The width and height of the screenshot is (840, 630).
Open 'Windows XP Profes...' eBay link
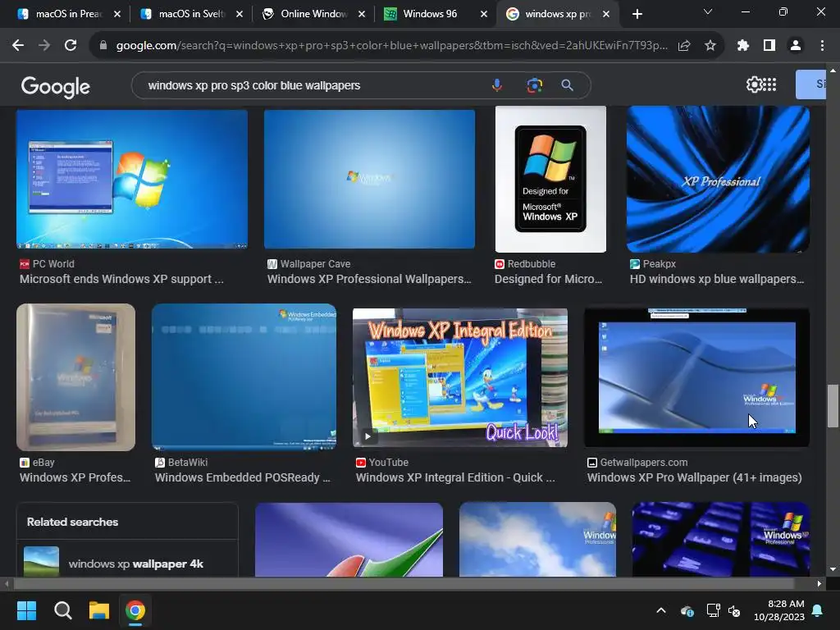[75, 477]
